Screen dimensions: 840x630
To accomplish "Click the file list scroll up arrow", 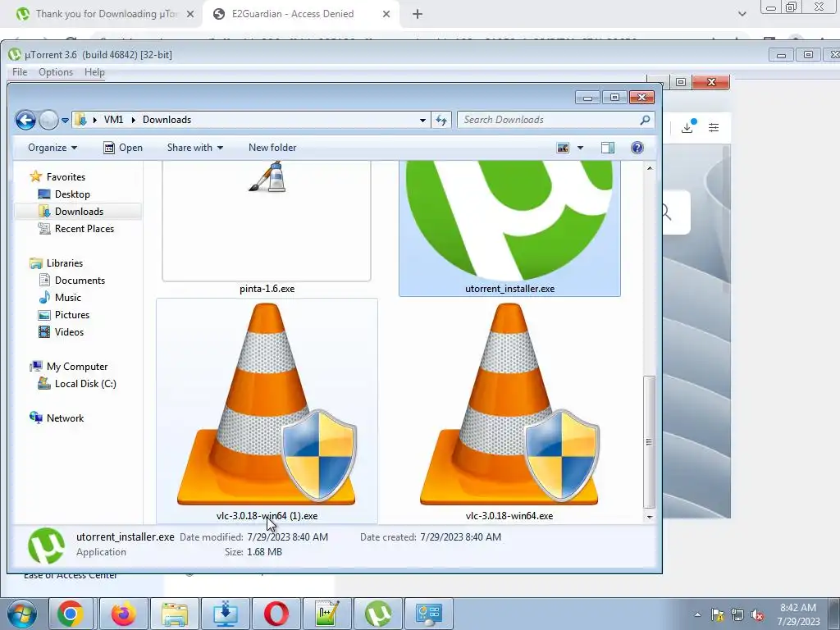I will (650, 168).
